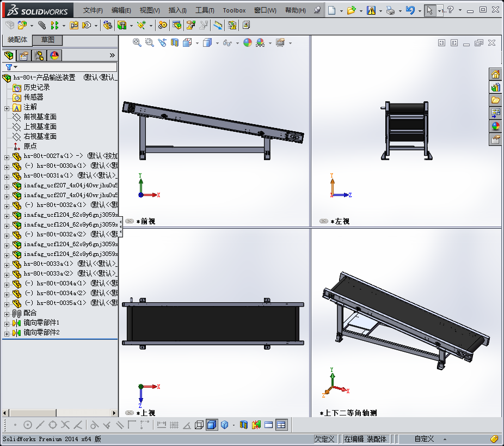Screen dimensions: 504x446
Task: Expand the 镜向零部件2 node
Action: pos(7,334)
